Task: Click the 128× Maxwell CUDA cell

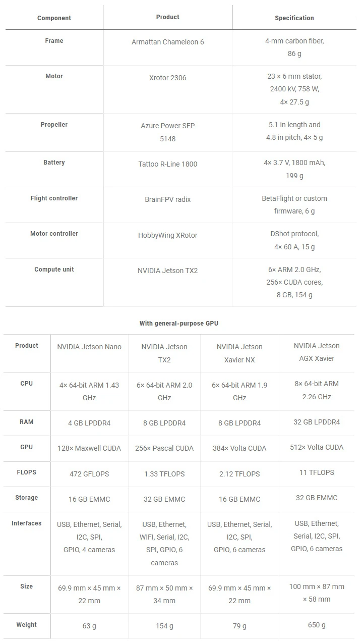Action: click(x=89, y=448)
